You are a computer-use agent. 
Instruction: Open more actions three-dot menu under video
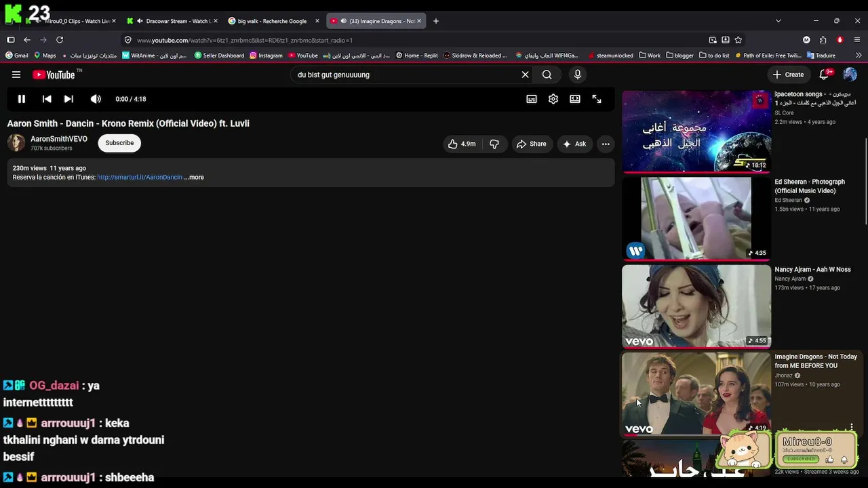click(x=606, y=144)
